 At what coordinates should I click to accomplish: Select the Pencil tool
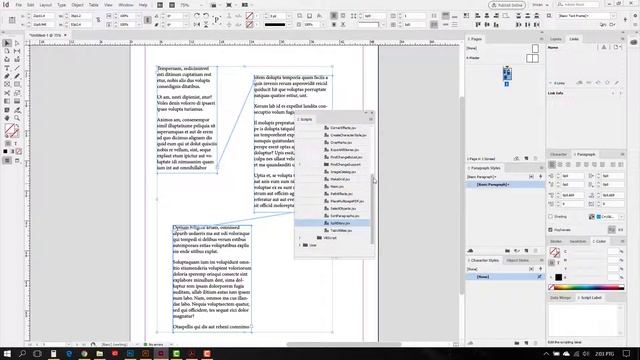click(x=17, y=76)
